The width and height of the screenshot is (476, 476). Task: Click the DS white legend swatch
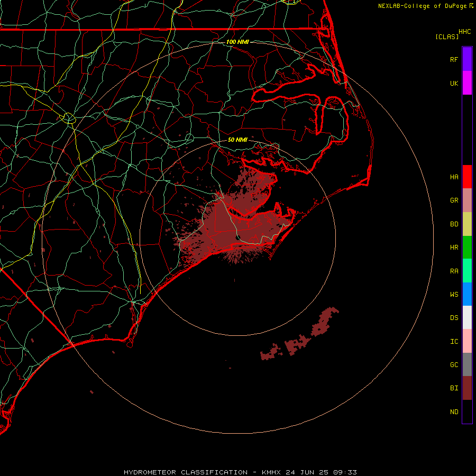(467, 317)
